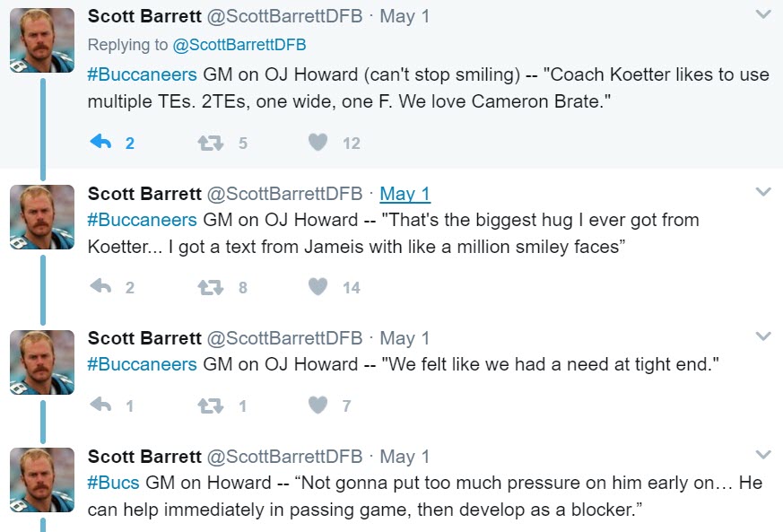Open #Buccaneers hashtag in first tweet
The image size is (783, 532).
click(143, 74)
